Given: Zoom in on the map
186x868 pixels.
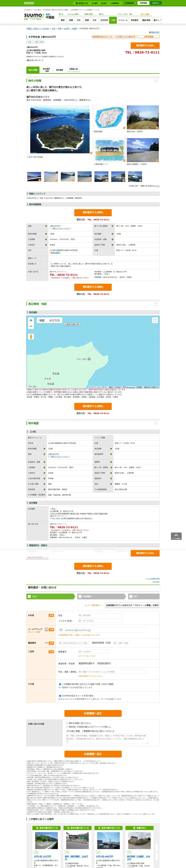Looking at the screenshot, I should [31, 320].
